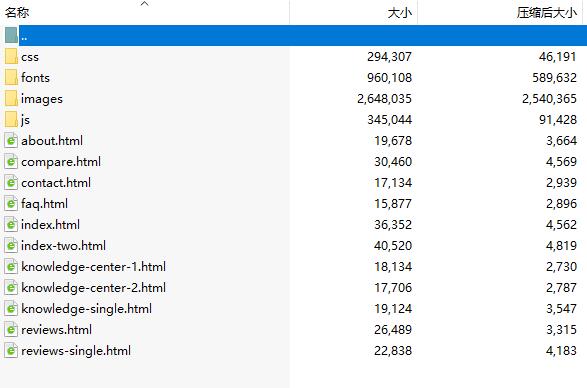The width and height of the screenshot is (587, 388).
Task: Click the size value 15,877
Action: point(393,204)
